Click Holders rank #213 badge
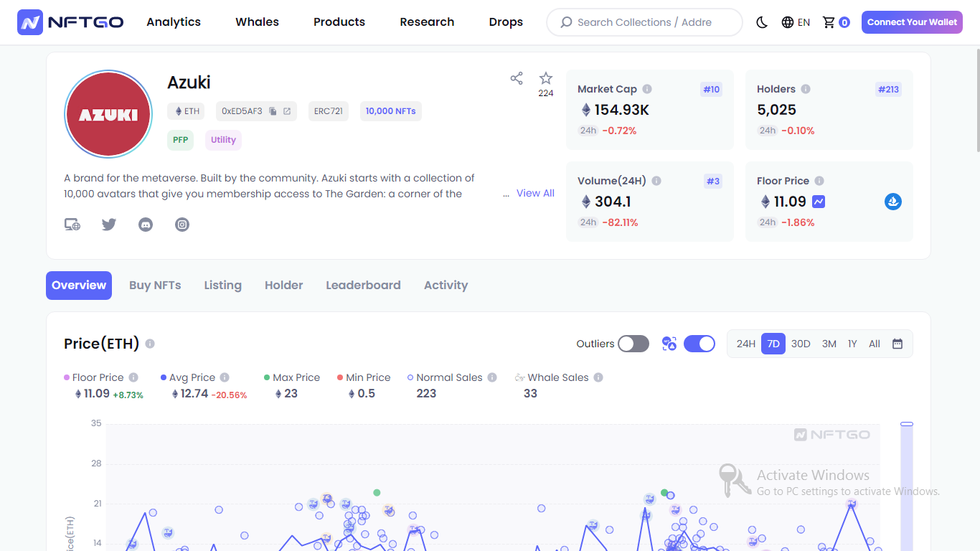Viewport: 980px width, 551px height. coord(888,90)
